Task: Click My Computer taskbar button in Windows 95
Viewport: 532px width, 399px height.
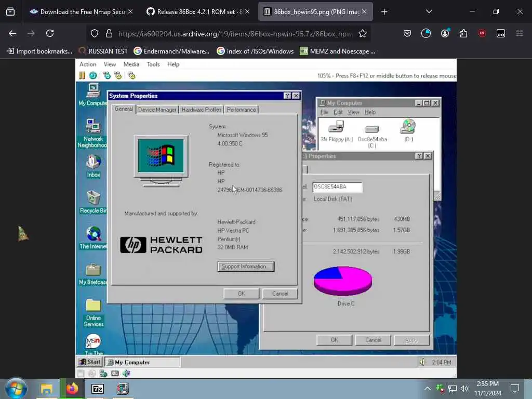Action: pyautogui.click(x=142, y=362)
